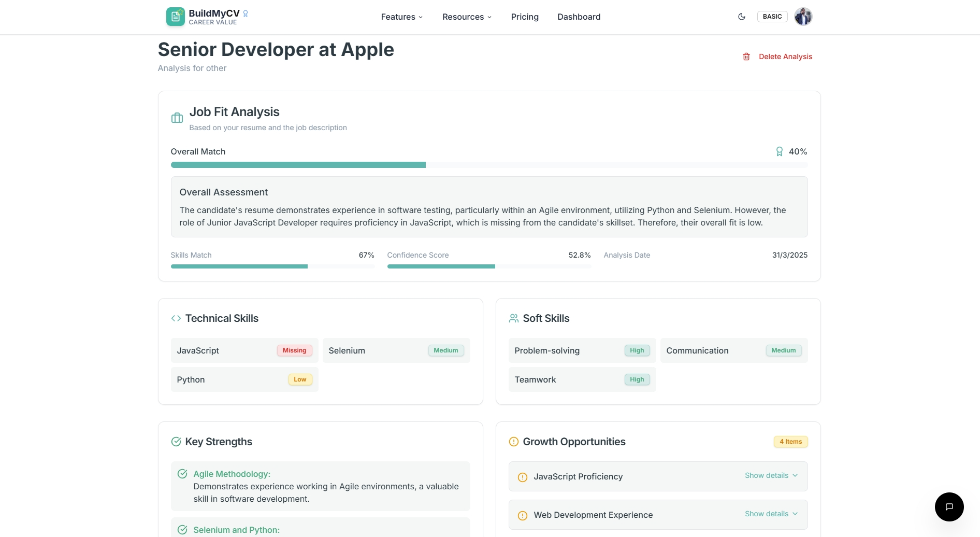This screenshot has height=537, width=980.
Task: Click the Teamwork skill row
Action: (x=582, y=379)
